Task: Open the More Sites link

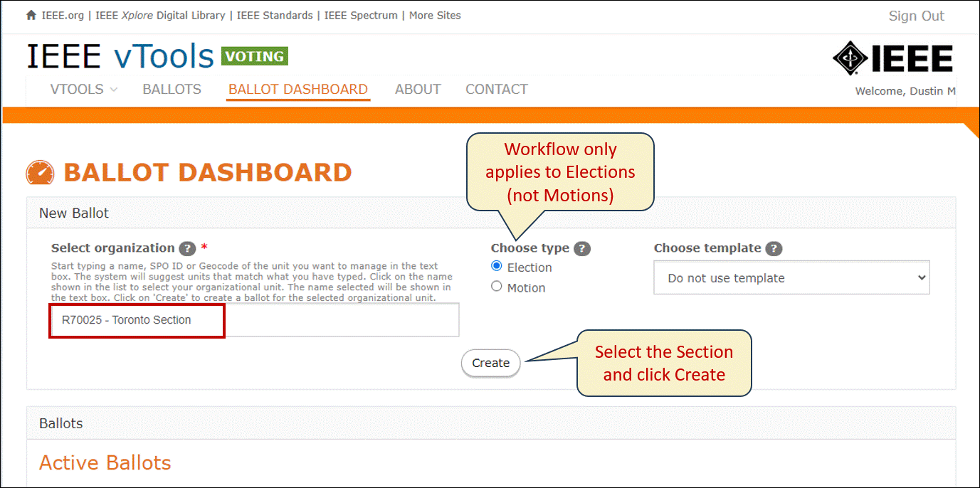Action: 435,15
